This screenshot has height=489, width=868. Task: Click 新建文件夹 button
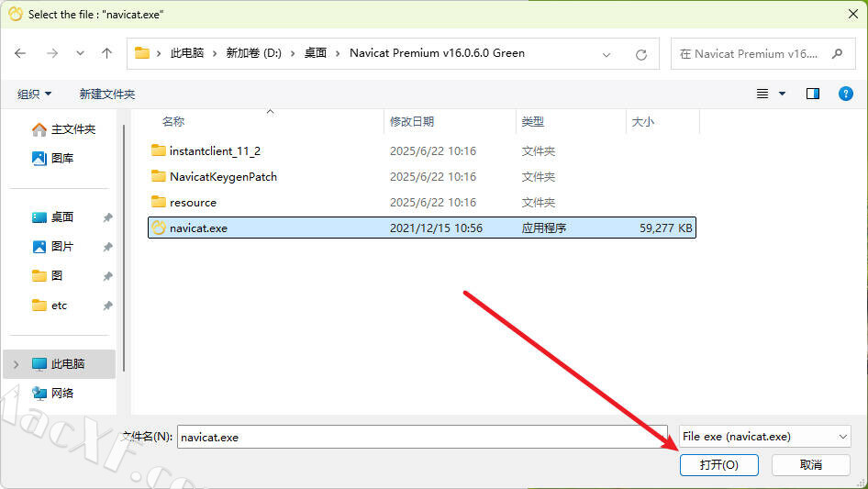pos(106,94)
